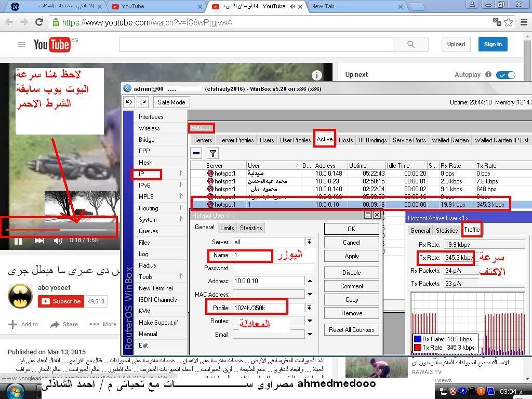Click the YouTube Sign in button
Screen dimensions: 532x399
(493, 45)
